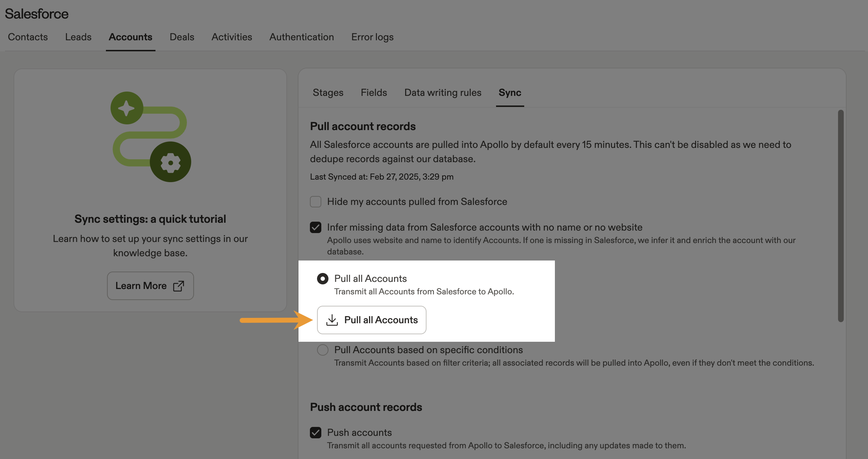
Task: Click the sync panel vertical scrollbar
Action: tap(841, 216)
